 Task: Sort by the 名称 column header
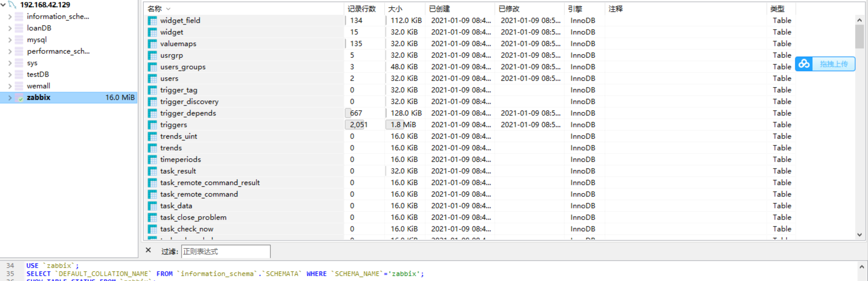(x=244, y=9)
